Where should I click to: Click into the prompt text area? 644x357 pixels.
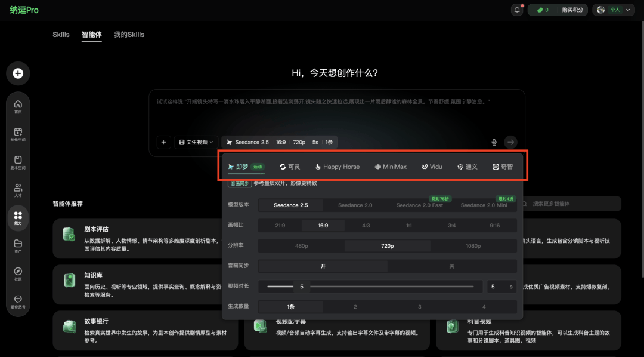[x=337, y=112]
